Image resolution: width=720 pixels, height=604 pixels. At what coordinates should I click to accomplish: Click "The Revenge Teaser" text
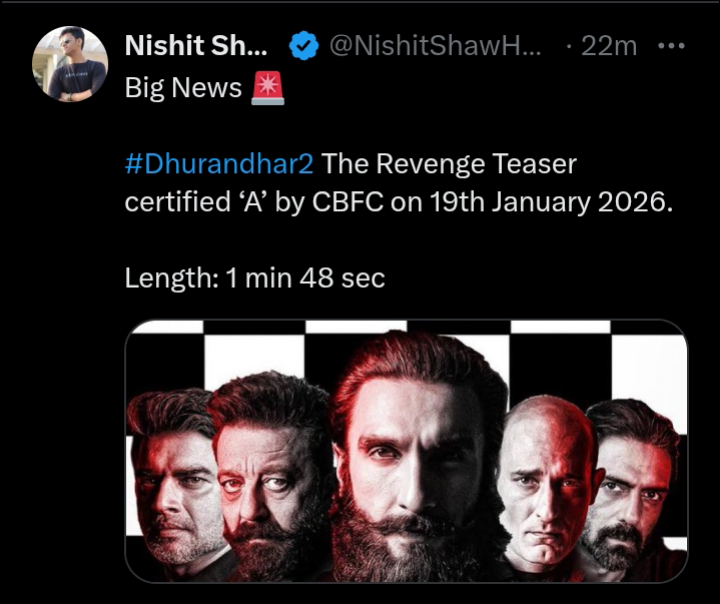pyautogui.click(x=450, y=162)
